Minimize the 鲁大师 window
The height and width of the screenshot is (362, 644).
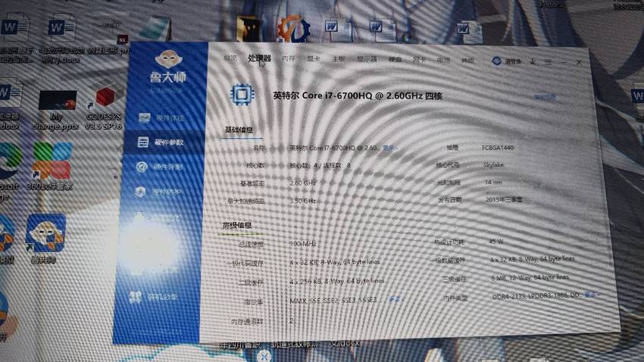pos(564,63)
